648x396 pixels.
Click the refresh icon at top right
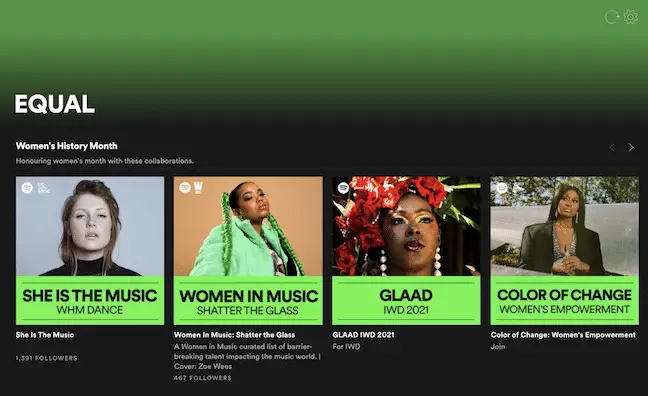612,17
